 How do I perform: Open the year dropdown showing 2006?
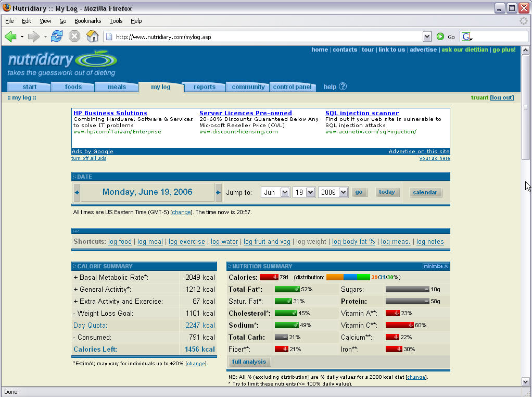[333, 193]
